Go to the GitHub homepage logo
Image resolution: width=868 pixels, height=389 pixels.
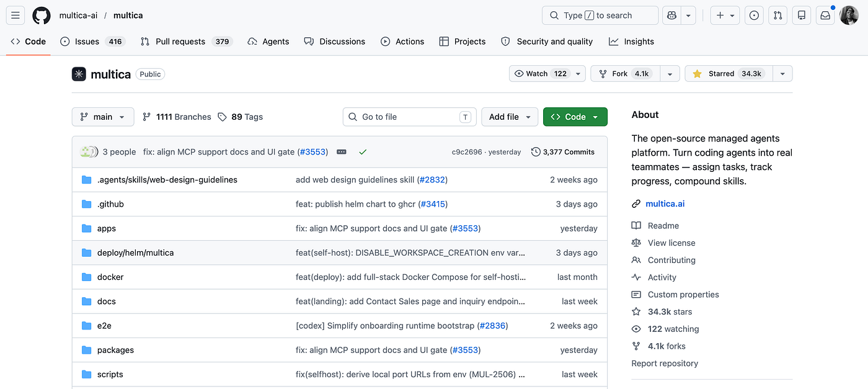click(42, 16)
